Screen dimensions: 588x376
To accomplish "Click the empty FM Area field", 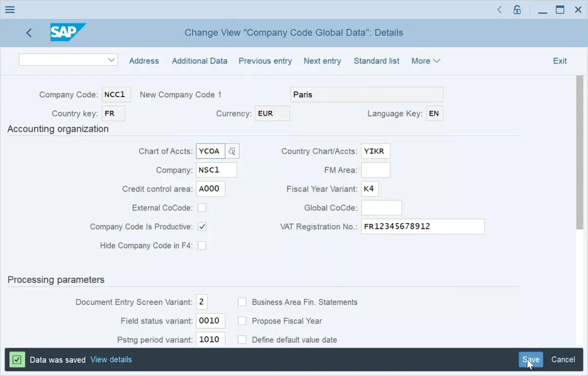I will pyautogui.click(x=375, y=170).
